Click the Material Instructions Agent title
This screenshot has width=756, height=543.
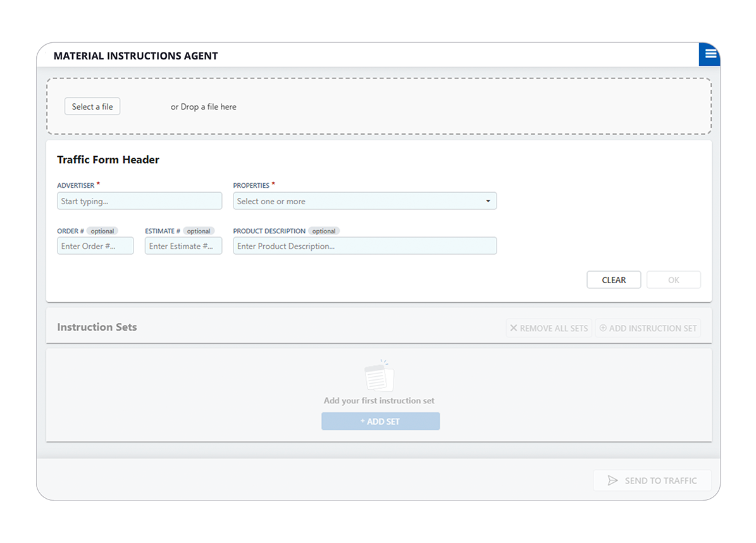135,56
